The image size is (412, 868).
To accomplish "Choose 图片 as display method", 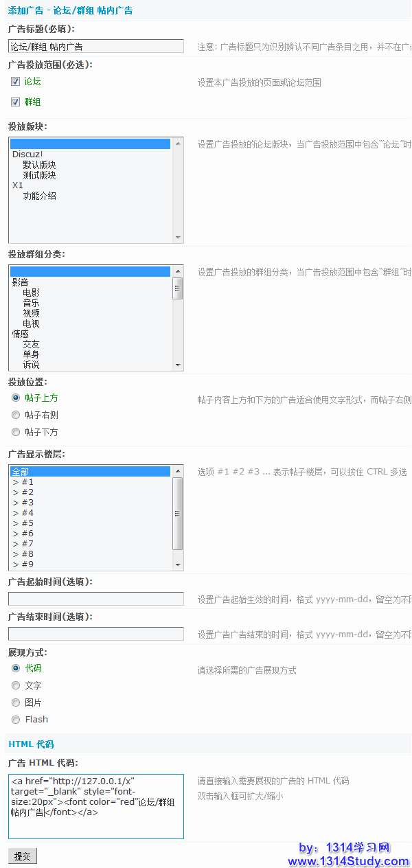I will click(16, 703).
